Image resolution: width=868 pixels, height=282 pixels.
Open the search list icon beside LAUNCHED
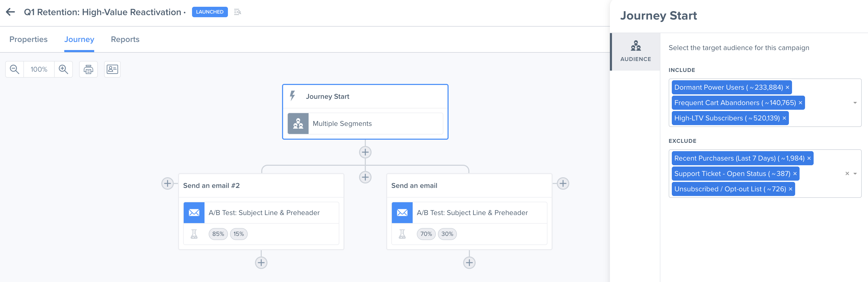238,12
